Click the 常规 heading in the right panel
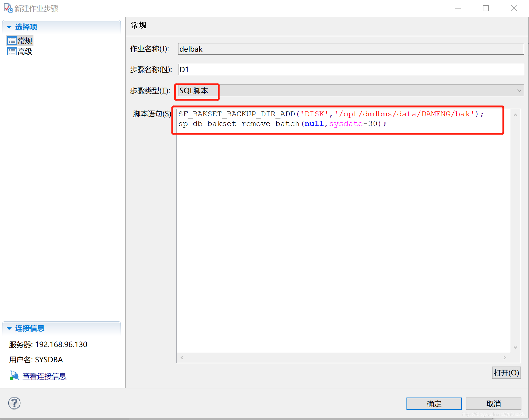The width and height of the screenshot is (529, 420). (138, 25)
